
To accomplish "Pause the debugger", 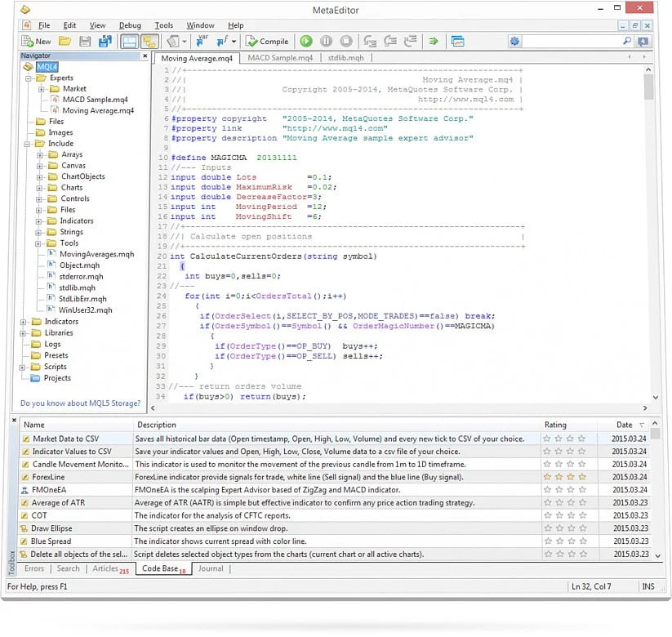I will coord(327,41).
